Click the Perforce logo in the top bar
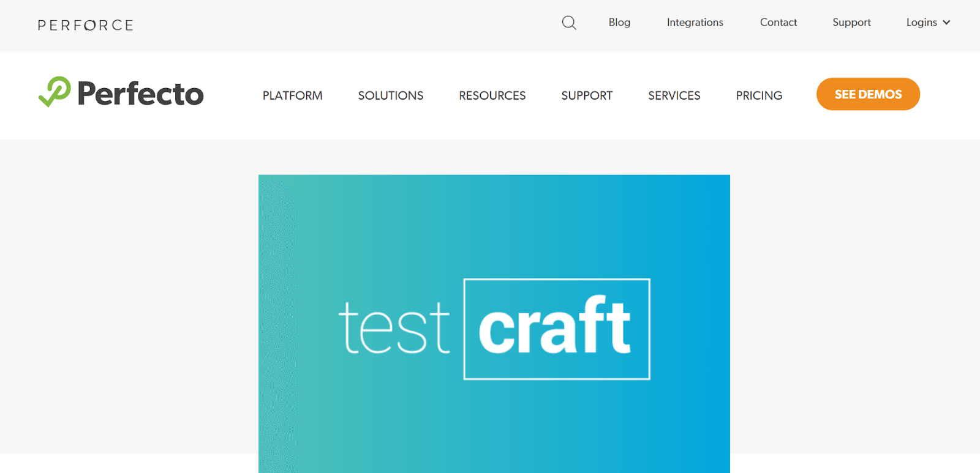 coord(86,25)
